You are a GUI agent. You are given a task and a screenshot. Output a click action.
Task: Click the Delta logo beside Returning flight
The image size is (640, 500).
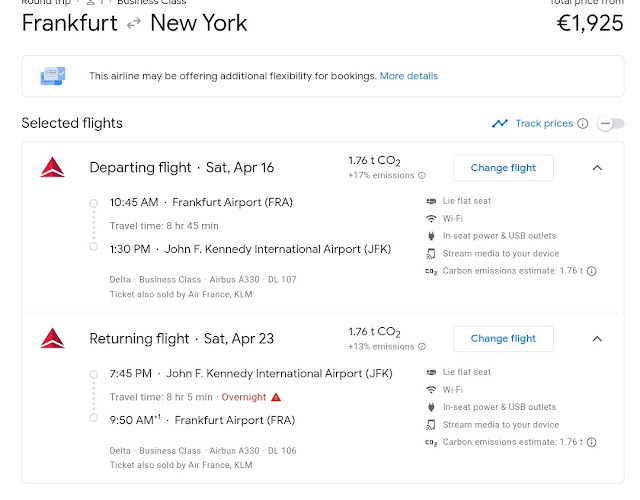coord(52,338)
